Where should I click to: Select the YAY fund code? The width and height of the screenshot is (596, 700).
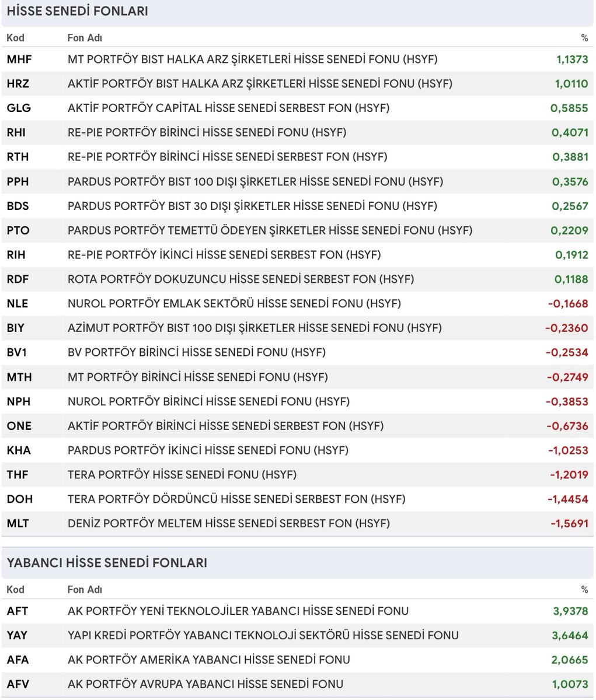pyautogui.click(x=18, y=636)
